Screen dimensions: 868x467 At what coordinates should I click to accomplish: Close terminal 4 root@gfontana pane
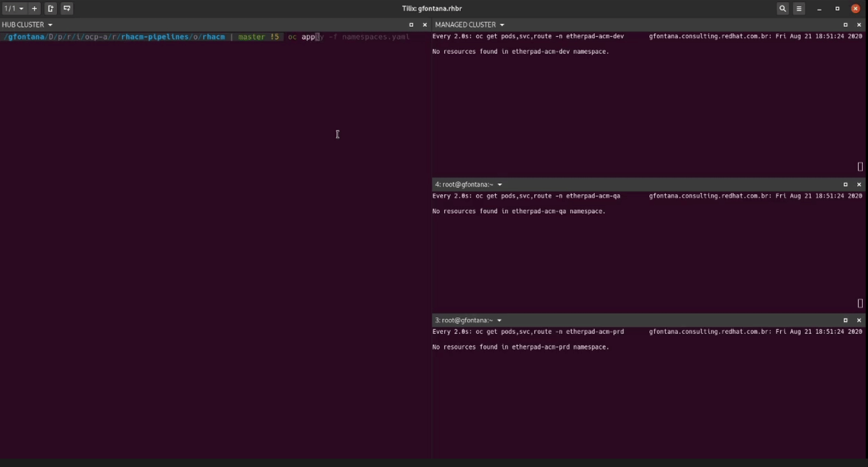pos(859,185)
